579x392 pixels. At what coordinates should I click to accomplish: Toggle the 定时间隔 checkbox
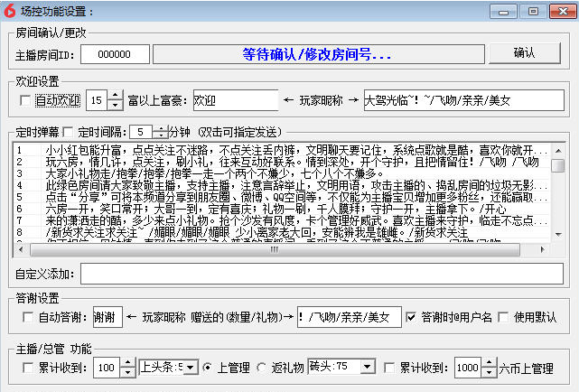click(x=70, y=132)
